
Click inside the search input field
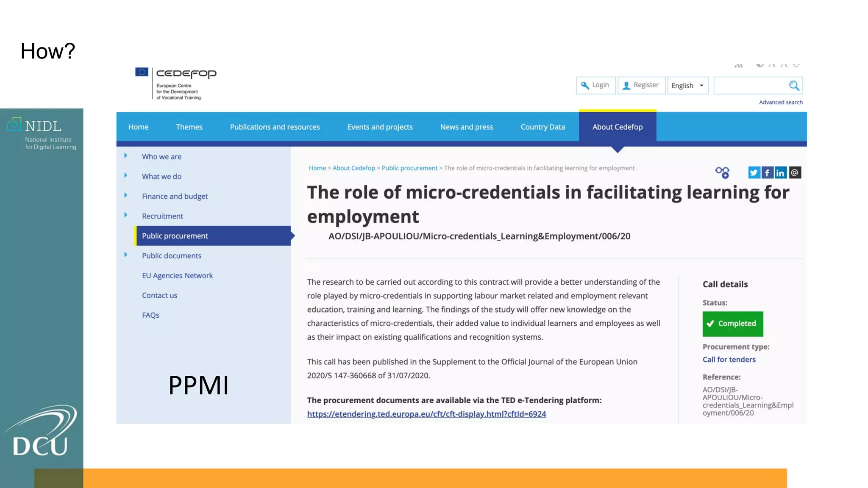click(750, 86)
